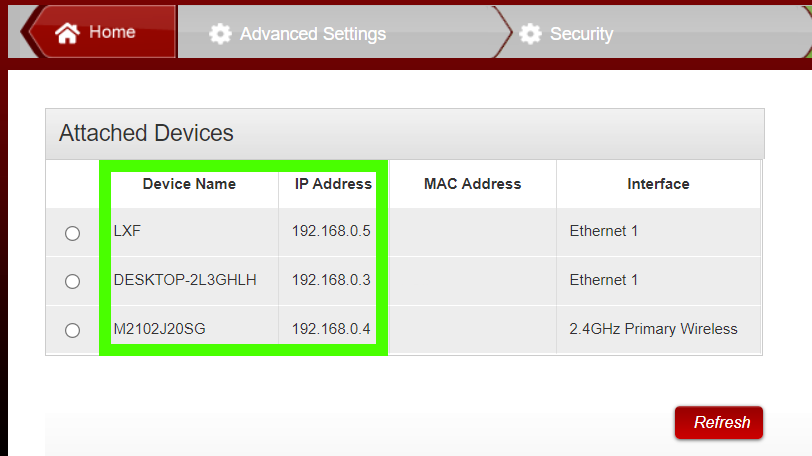Click the gear icon beside Advanced Settings
812x456 pixels.
pos(220,34)
